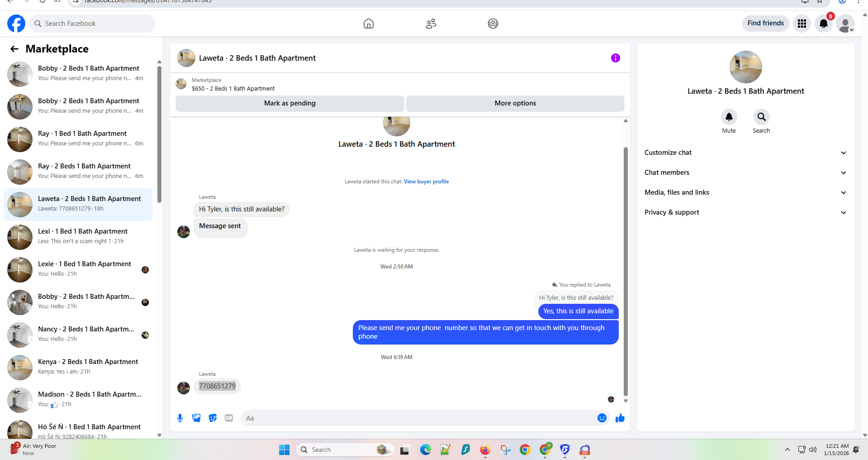Image resolution: width=868 pixels, height=460 pixels.
Task: Click the message input field Aa
Action: (418, 418)
